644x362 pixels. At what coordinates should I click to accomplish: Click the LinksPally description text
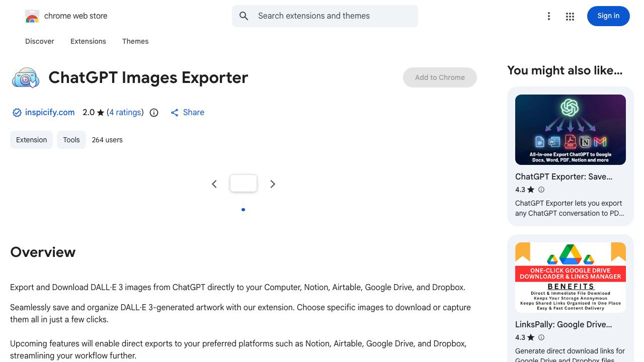(x=570, y=355)
